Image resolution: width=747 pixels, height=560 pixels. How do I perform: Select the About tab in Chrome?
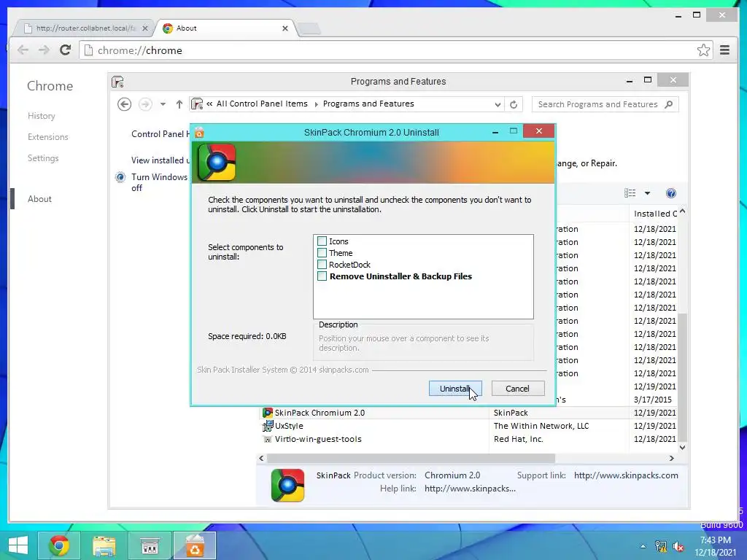tap(224, 28)
